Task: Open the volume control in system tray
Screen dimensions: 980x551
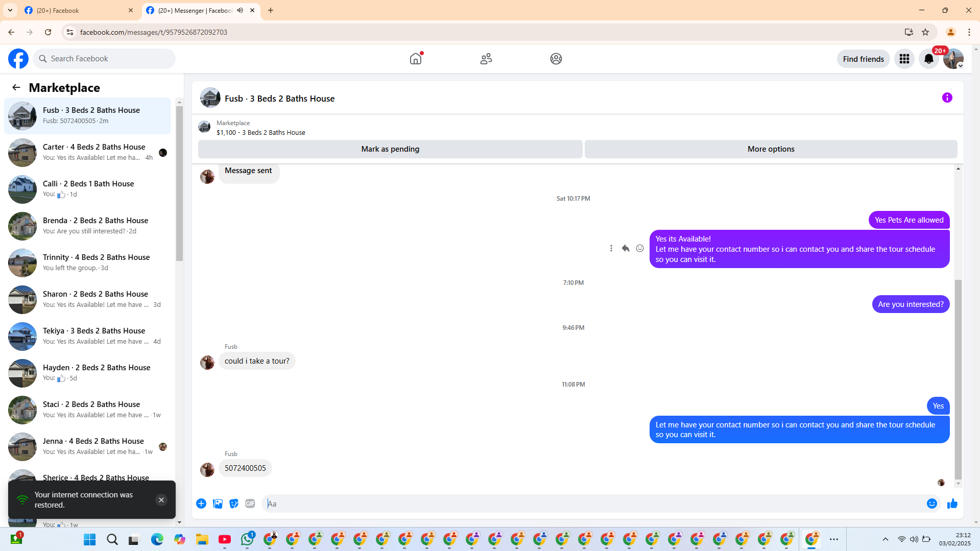Action: [x=914, y=539]
